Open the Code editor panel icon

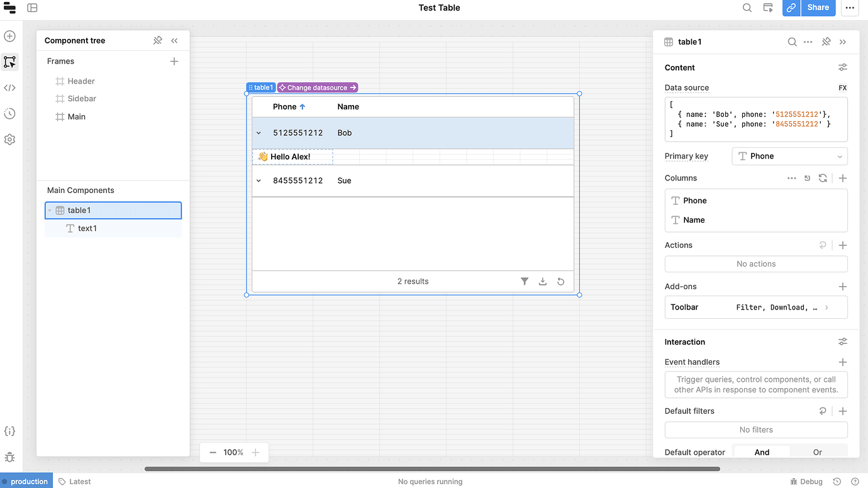tap(9, 87)
